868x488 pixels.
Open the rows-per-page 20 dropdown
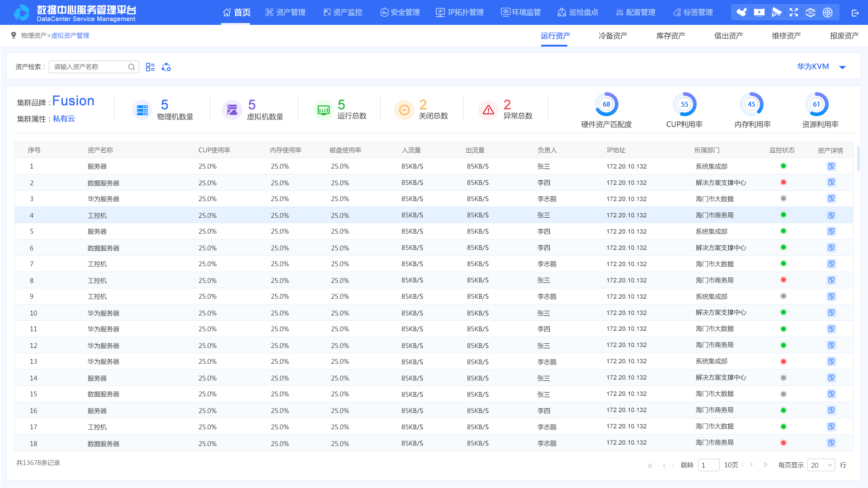coord(821,465)
